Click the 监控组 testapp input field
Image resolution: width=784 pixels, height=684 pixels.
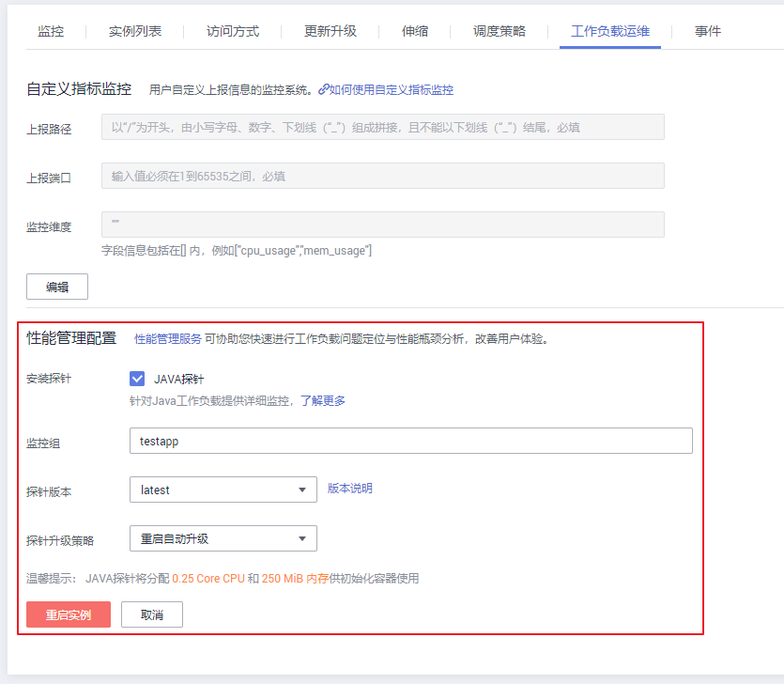[x=410, y=441]
